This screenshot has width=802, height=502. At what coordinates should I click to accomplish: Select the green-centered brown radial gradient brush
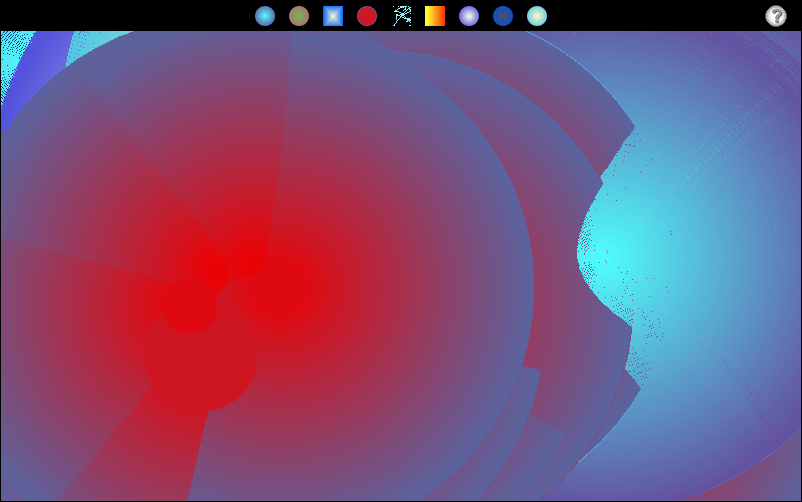pos(299,16)
